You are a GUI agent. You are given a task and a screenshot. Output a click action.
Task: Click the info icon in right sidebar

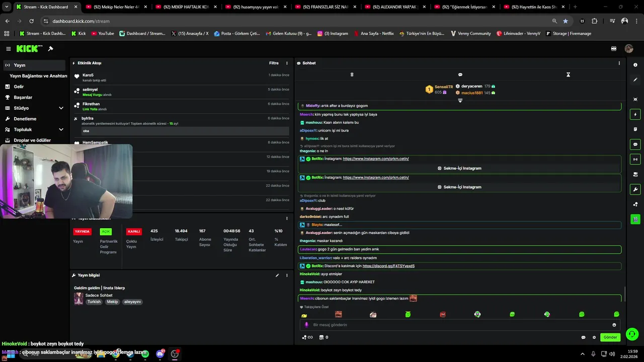point(635,65)
